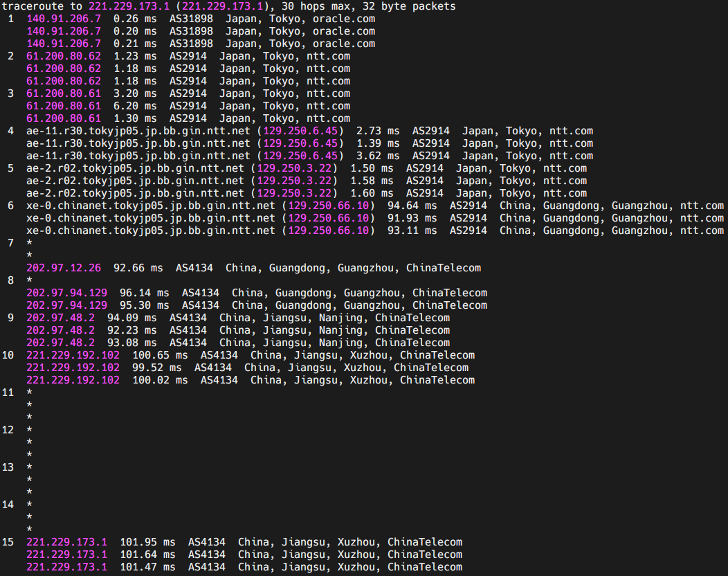Click the 1.50 ms latency value
Viewport: 728px width, 576px height.
click(x=372, y=169)
